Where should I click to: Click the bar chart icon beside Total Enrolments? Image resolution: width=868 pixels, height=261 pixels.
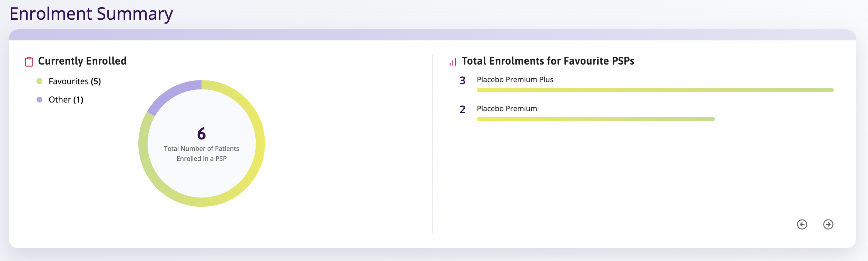pos(453,61)
